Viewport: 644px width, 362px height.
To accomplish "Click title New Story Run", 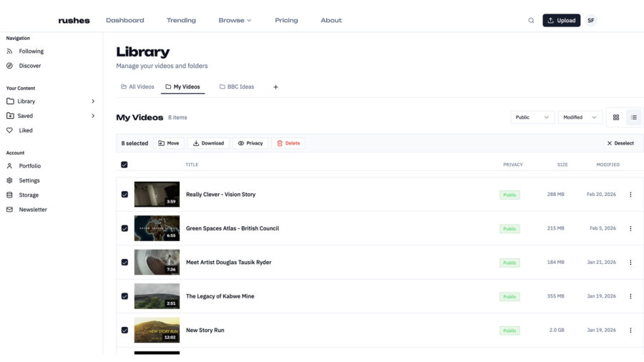I will pos(205,331).
